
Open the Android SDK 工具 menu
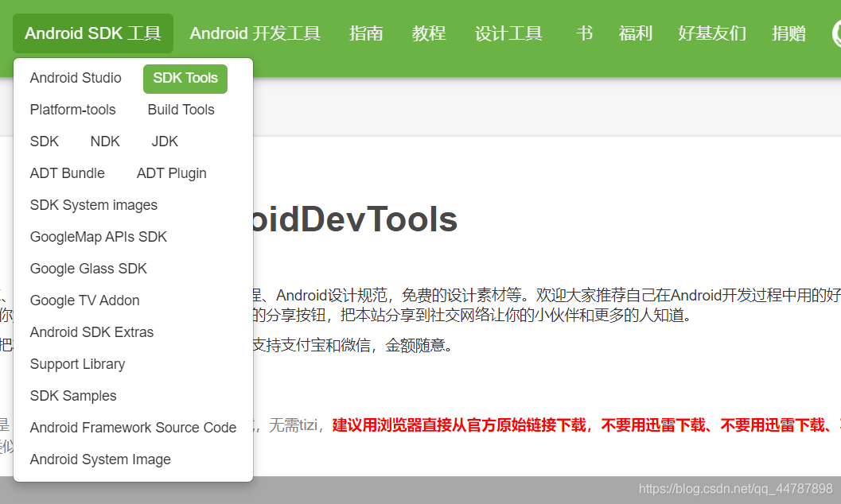point(93,33)
